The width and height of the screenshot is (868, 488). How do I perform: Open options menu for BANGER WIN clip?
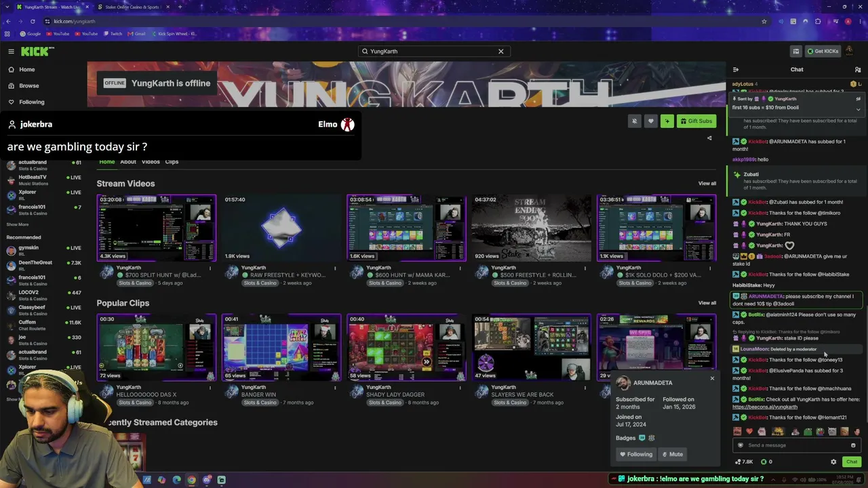[335, 388]
